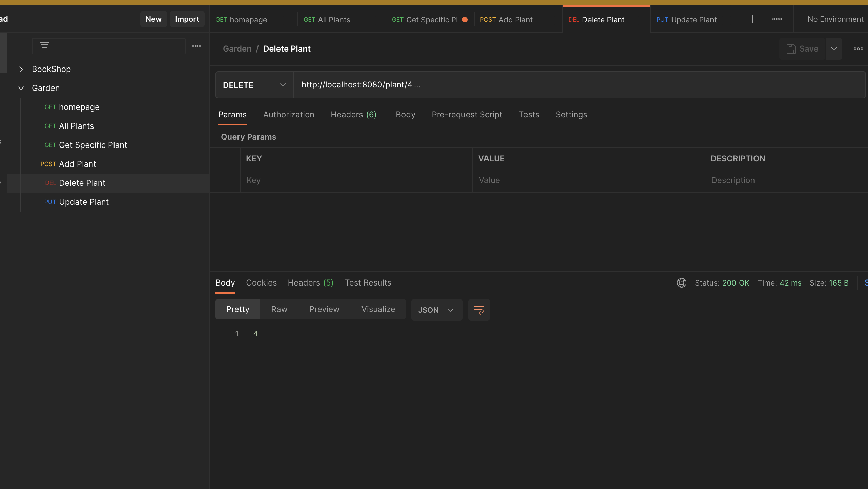Collapse the Garden collection
The width and height of the screenshot is (868, 489).
click(x=21, y=88)
